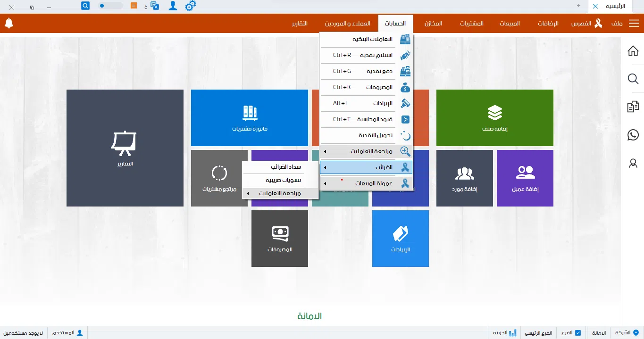Open the المبيعات menu

[x=509, y=22]
